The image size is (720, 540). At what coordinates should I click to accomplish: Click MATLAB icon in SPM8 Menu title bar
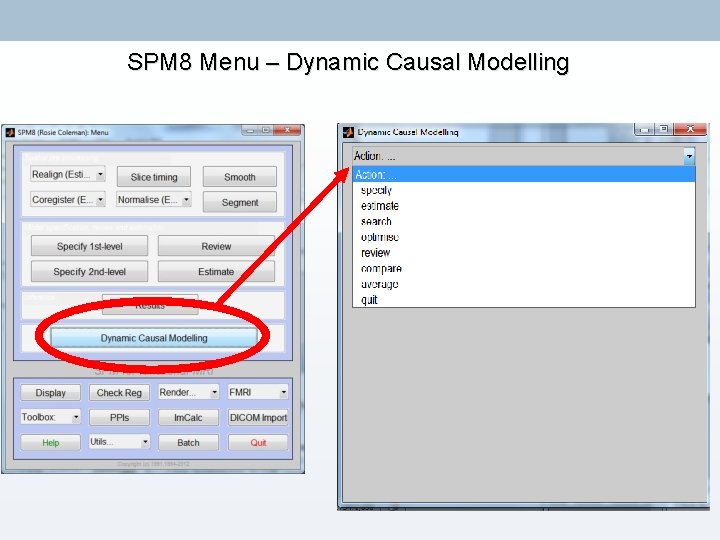point(10,132)
